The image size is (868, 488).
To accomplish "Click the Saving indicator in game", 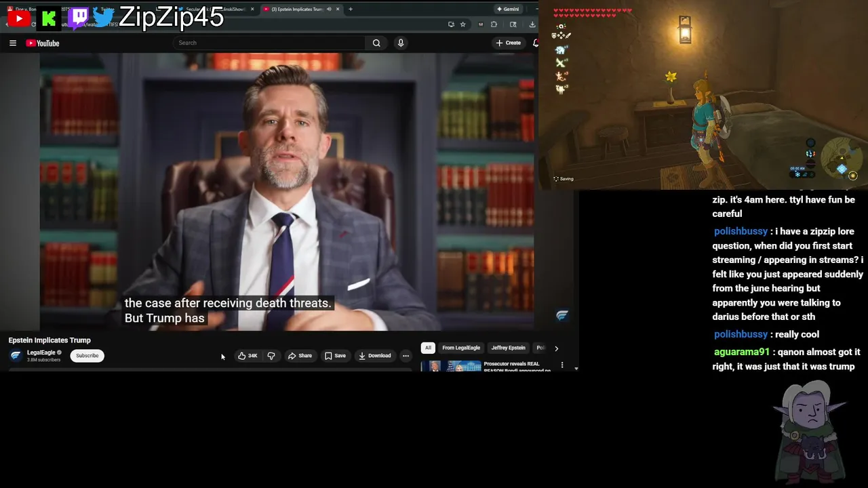I will pyautogui.click(x=564, y=179).
